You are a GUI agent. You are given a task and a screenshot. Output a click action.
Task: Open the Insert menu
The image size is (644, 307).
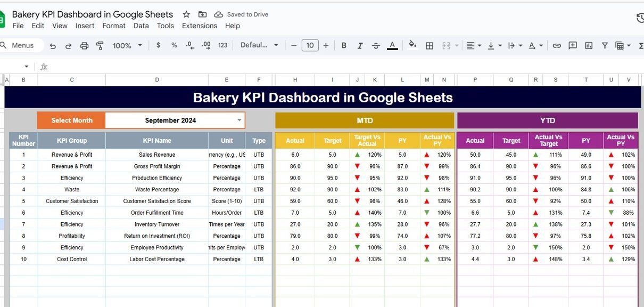point(85,26)
